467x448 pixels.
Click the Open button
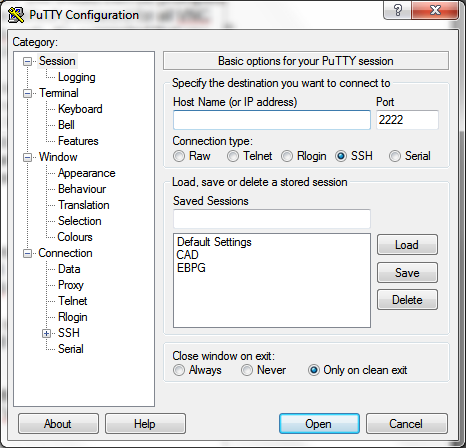319,424
